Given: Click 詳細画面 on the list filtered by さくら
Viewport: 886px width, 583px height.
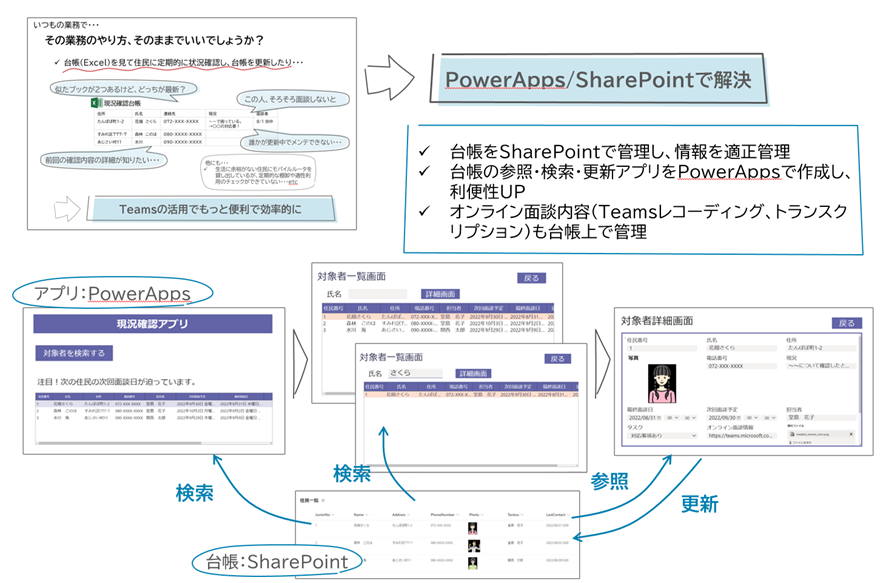Looking at the screenshot, I should 474,373.
